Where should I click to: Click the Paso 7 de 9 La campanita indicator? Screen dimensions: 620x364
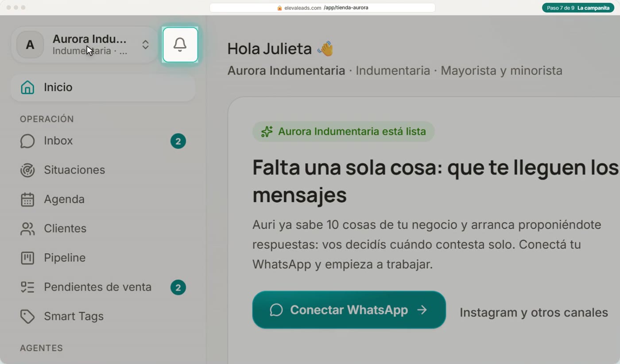(x=578, y=8)
